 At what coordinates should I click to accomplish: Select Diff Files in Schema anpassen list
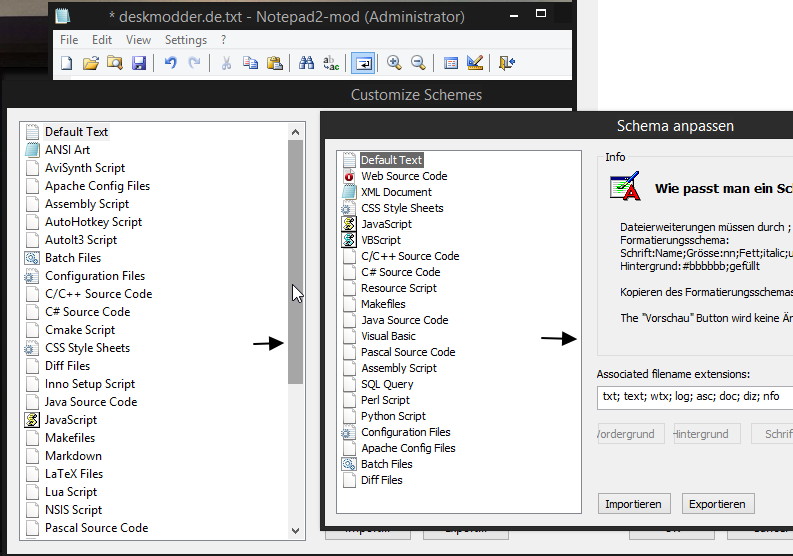point(381,481)
